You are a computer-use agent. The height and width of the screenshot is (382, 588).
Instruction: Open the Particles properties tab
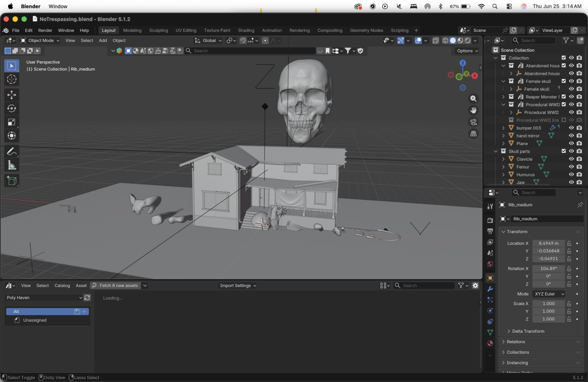pos(490,300)
